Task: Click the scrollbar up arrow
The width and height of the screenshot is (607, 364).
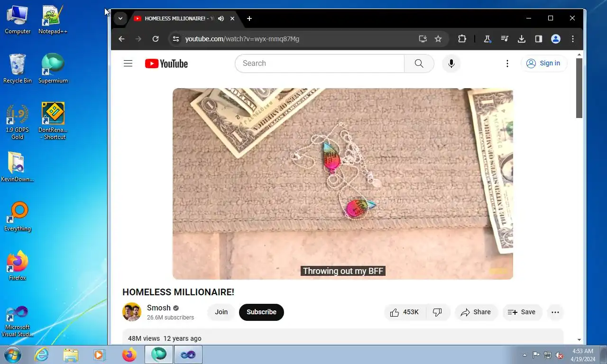Action: (x=579, y=55)
